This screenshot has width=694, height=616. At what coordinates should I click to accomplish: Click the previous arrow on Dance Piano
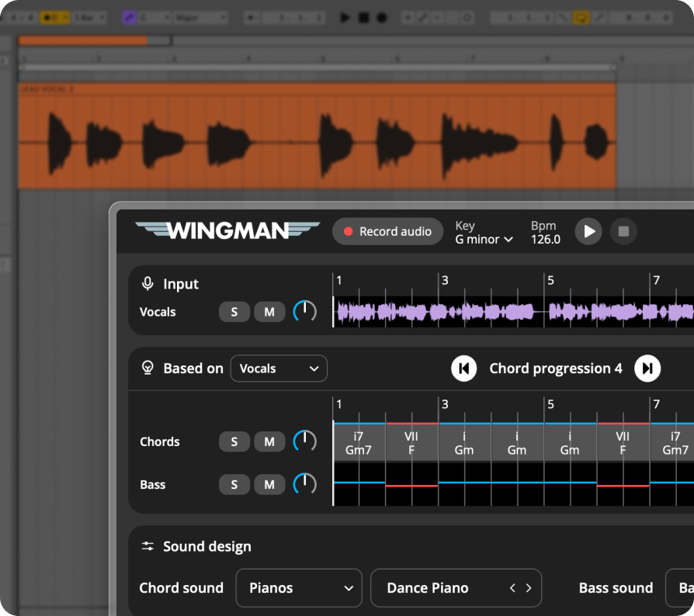(x=512, y=588)
